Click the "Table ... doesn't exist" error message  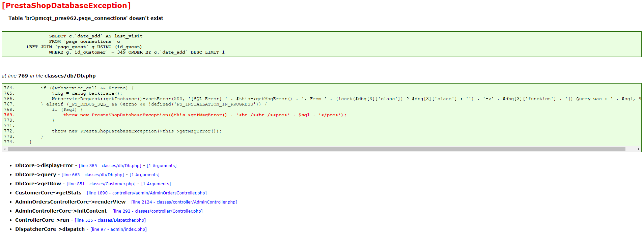pyautogui.click(x=86, y=18)
